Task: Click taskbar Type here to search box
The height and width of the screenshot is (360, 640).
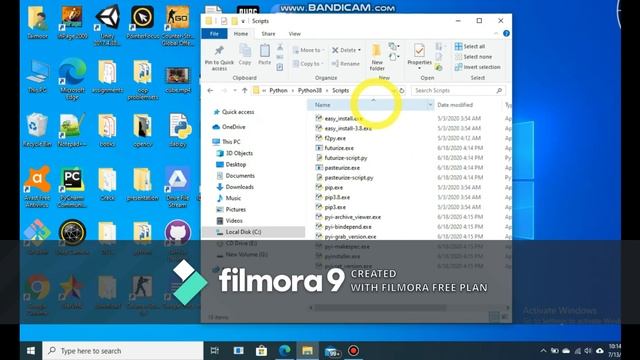Action: (x=123, y=351)
